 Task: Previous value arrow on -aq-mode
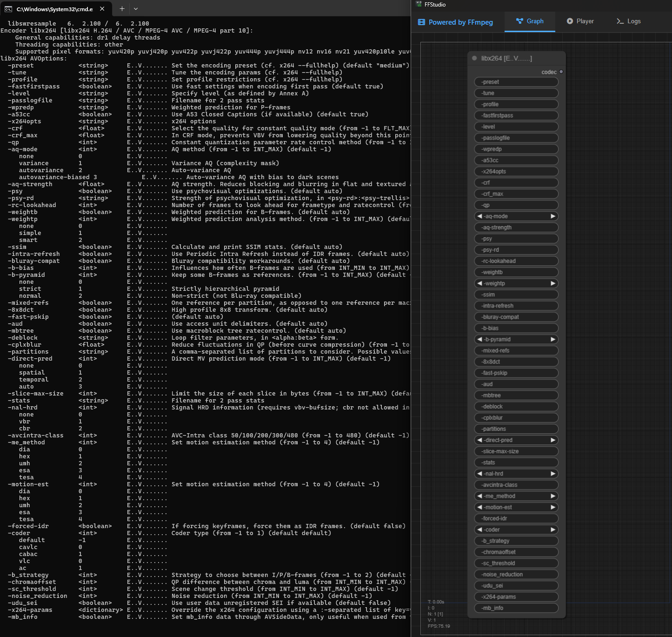[x=480, y=216]
